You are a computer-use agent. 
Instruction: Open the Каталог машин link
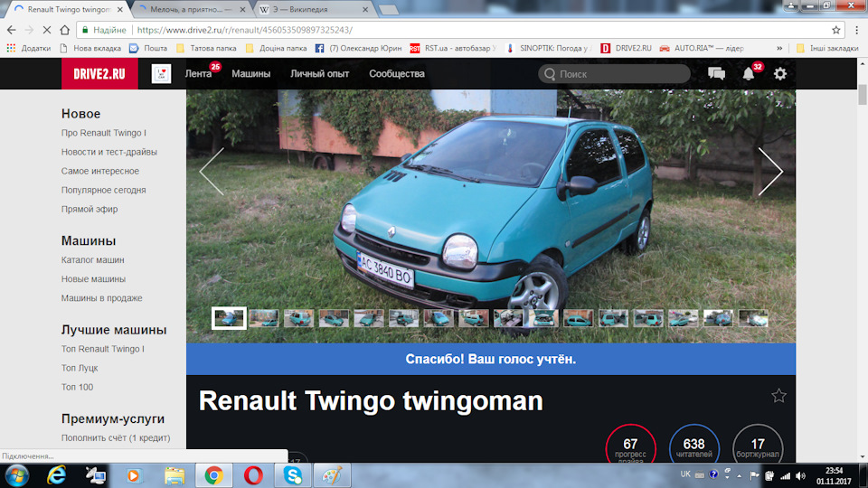tap(92, 259)
